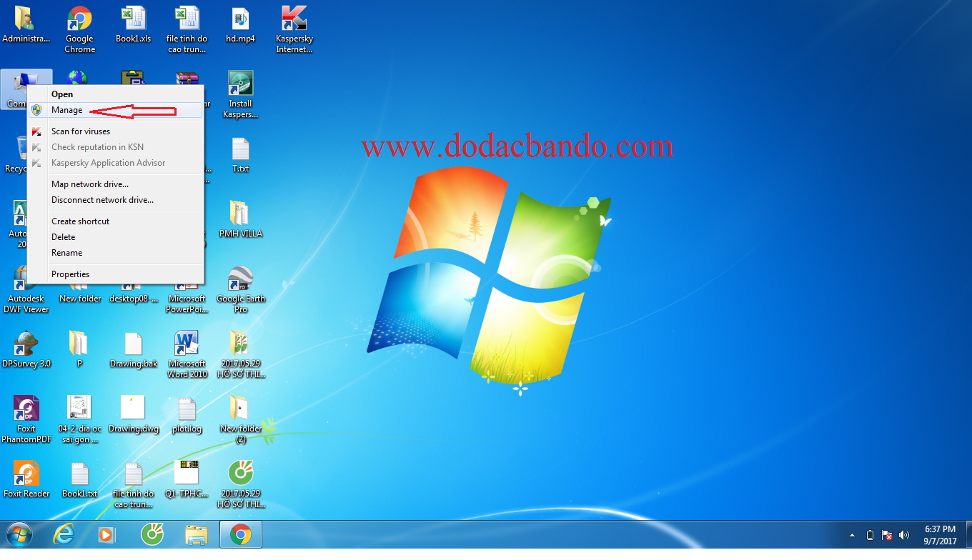The height and width of the screenshot is (560, 972).
Task: Select Delete in the context menu
Action: pyautogui.click(x=116, y=237)
